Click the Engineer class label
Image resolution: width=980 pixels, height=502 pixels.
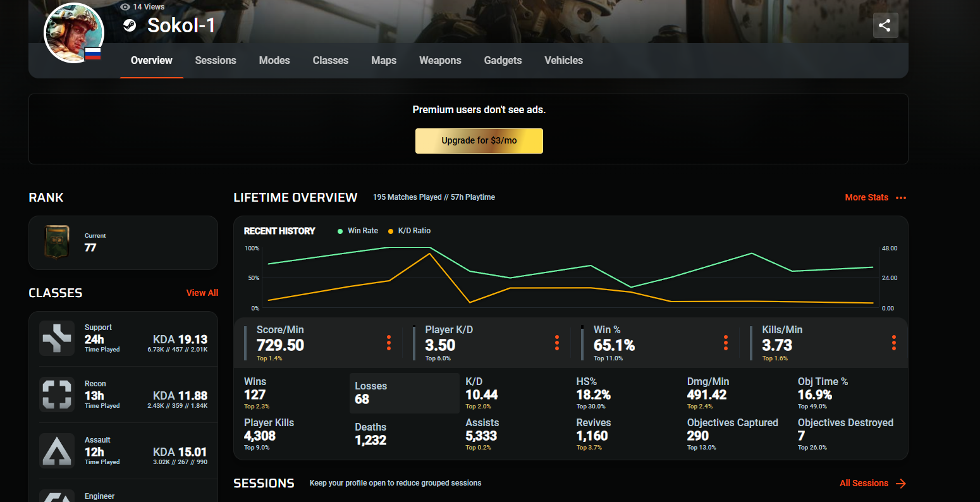click(100, 496)
